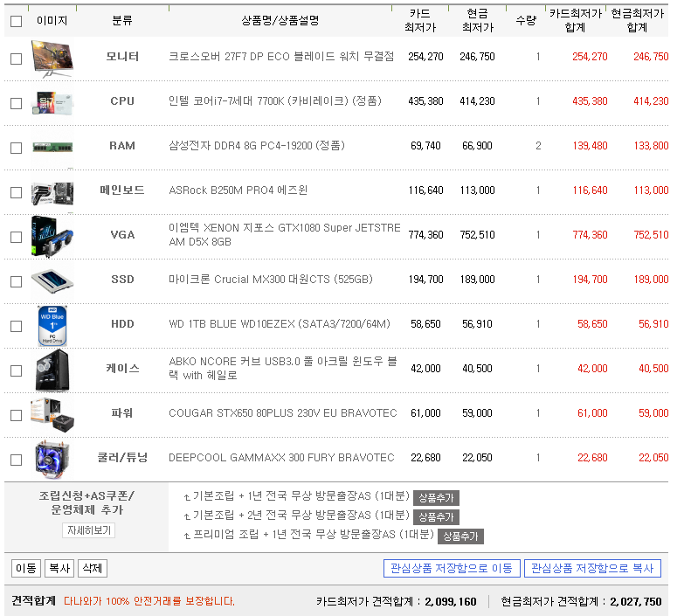
Task: Check the CPU row checkbox
Action: pyautogui.click(x=17, y=103)
